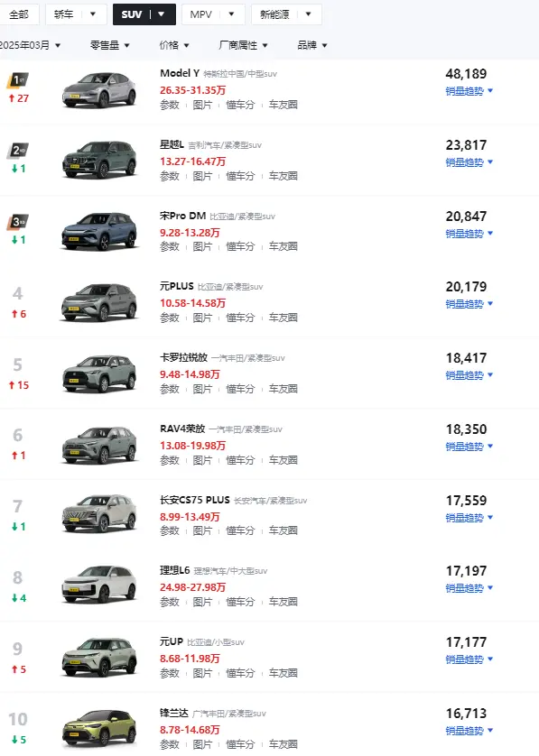The image size is (539, 756).
Task: Expand 销量趋势 for Model Y
Action: (x=469, y=91)
